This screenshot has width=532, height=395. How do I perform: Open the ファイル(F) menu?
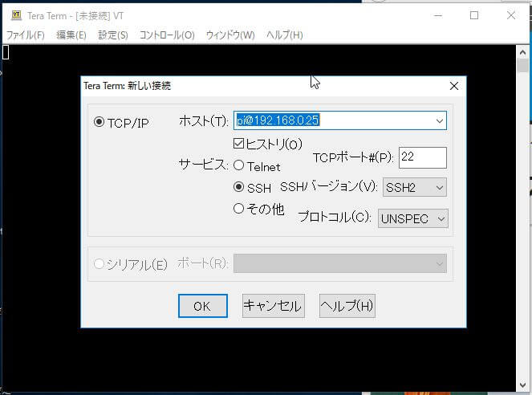pyautogui.click(x=26, y=35)
